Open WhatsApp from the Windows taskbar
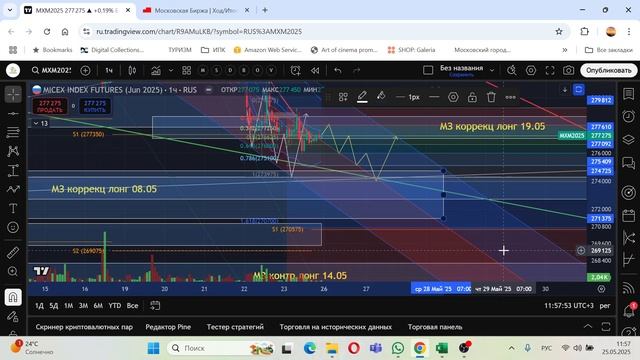 pos(398,348)
